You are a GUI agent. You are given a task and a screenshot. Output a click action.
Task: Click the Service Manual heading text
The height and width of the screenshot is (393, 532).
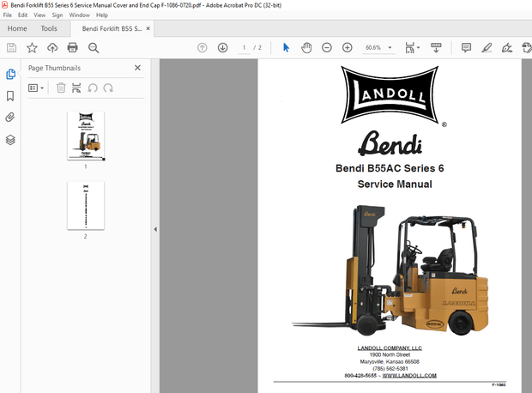pyautogui.click(x=395, y=184)
